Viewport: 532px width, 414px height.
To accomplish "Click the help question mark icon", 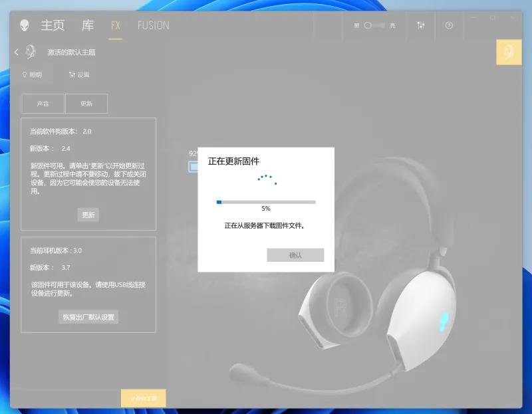I will [449, 25].
